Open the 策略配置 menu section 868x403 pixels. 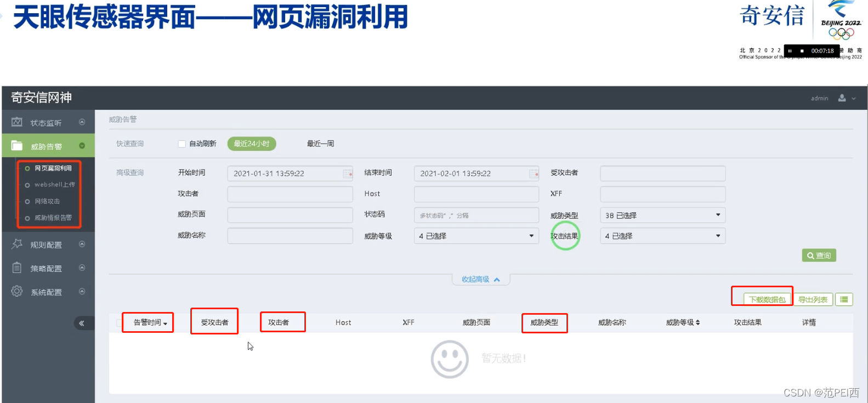click(x=48, y=268)
